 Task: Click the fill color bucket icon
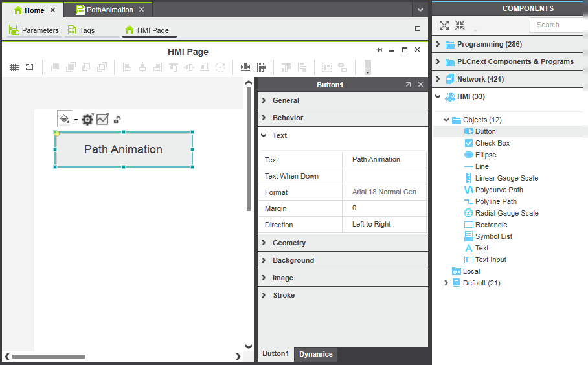(64, 119)
